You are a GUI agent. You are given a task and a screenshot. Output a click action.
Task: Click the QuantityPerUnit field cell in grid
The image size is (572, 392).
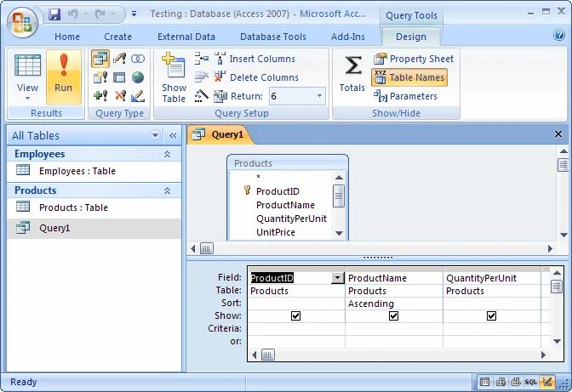click(492, 278)
